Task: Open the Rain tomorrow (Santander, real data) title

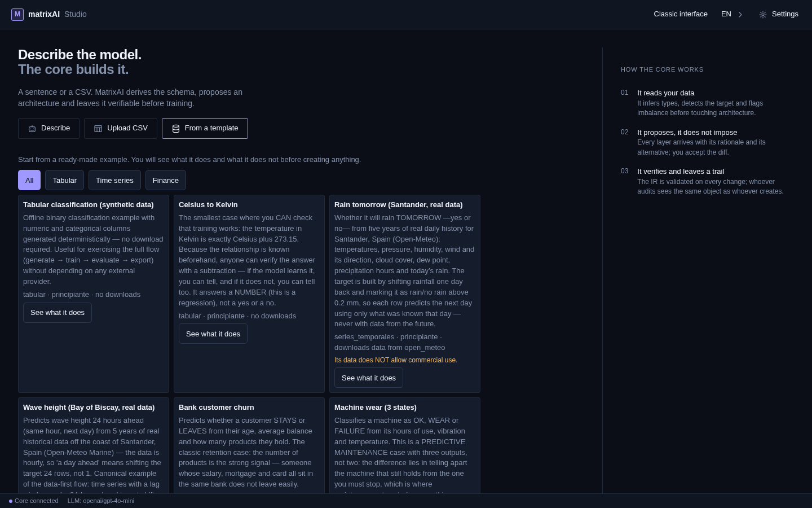Action: tap(399, 205)
